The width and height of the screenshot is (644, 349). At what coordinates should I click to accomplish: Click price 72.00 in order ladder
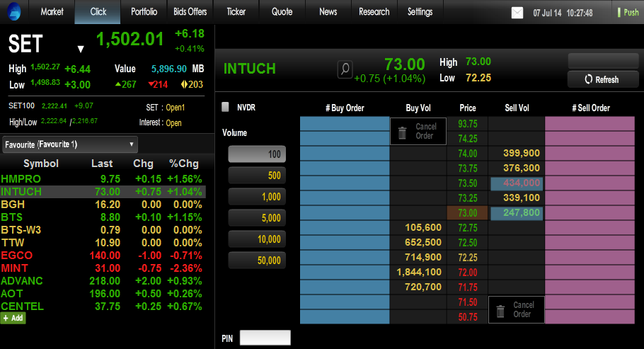point(467,272)
